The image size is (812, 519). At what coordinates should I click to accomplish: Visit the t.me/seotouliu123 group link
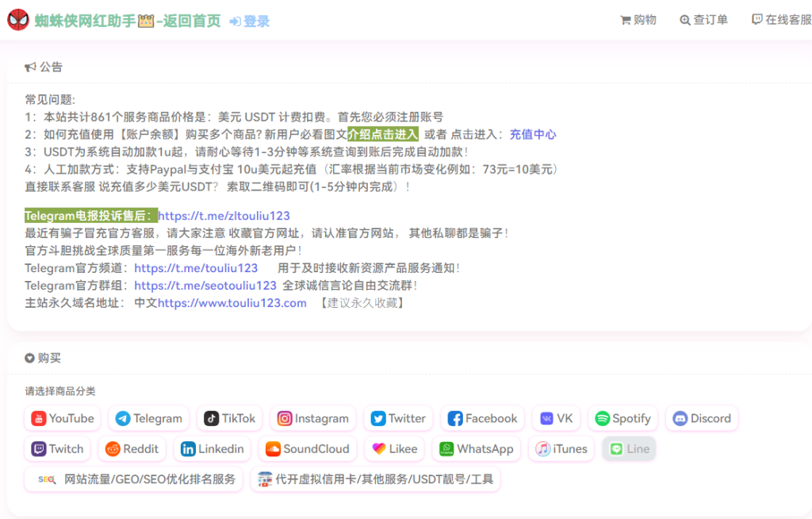[x=205, y=286]
